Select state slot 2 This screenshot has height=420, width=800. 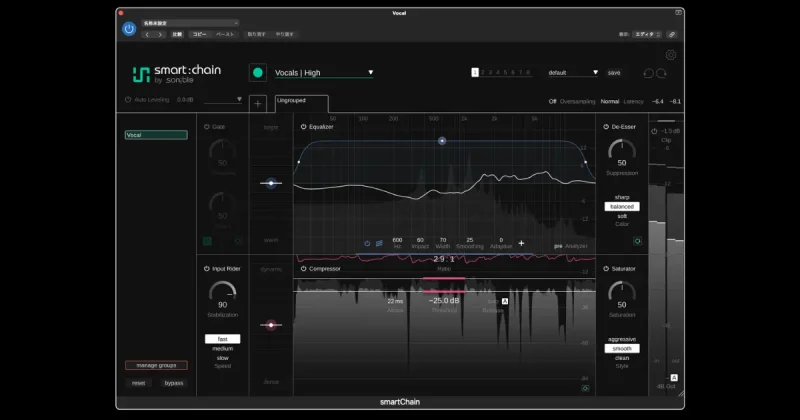click(483, 72)
